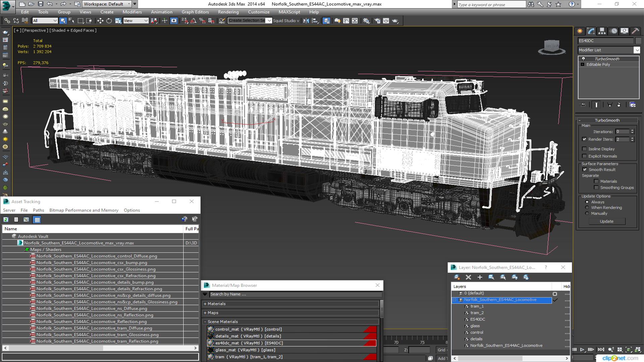Enable Separate by Materials checkbox

pos(596,181)
